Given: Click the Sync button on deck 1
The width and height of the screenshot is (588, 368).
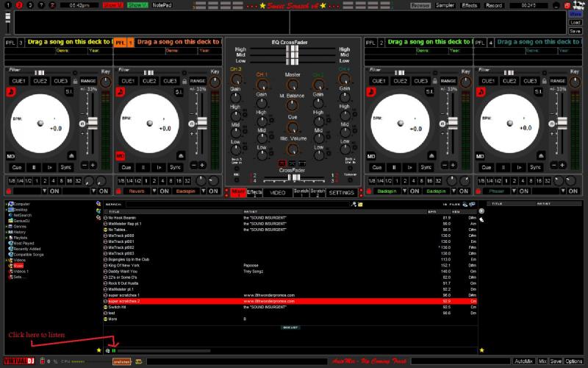Looking at the screenshot, I should tap(176, 168).
